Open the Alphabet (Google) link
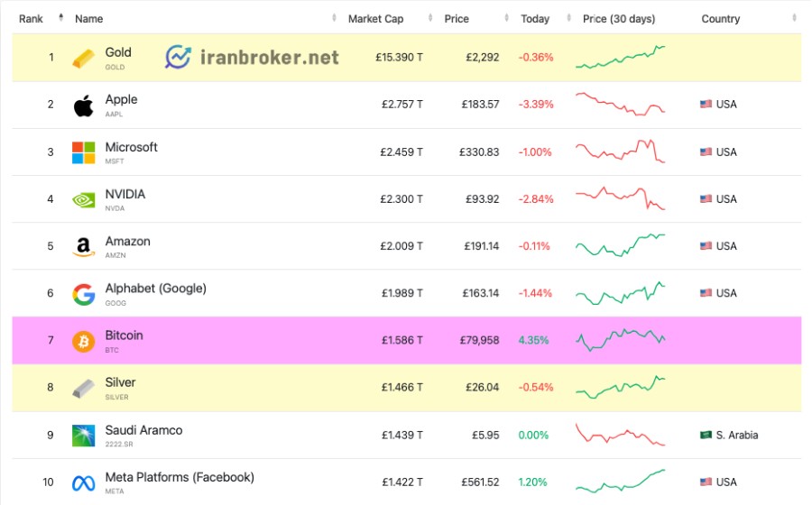812x505 pixels. click(155, 289)
